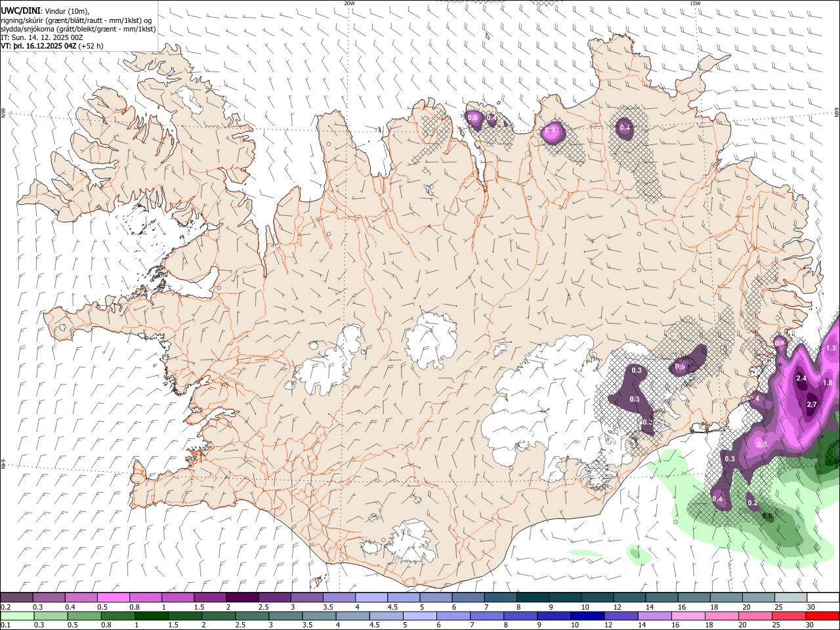The width and height of the screenshot is (840, 630).
Task: Select upper legend swatch starting at 18
Action: click(726, 598)
